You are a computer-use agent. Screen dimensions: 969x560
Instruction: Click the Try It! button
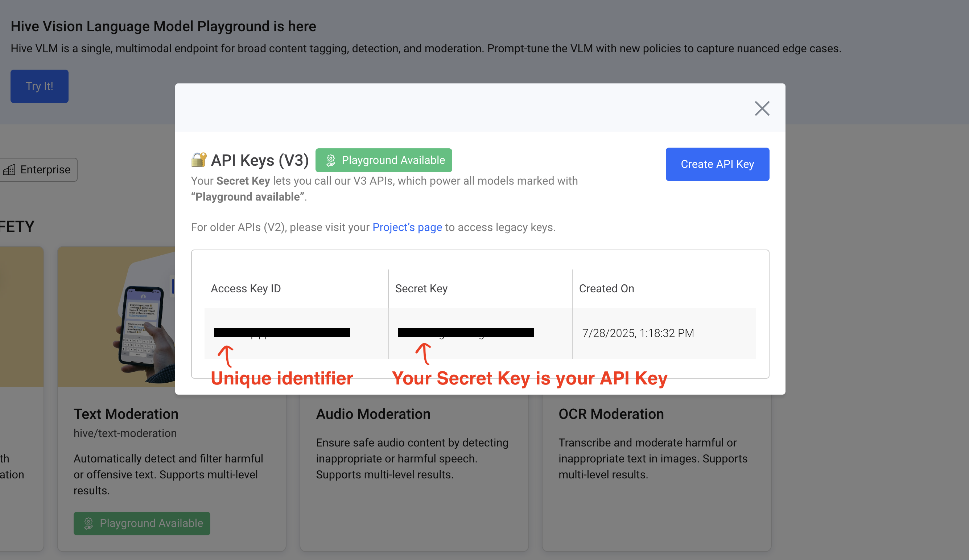[x=39, y=86]
